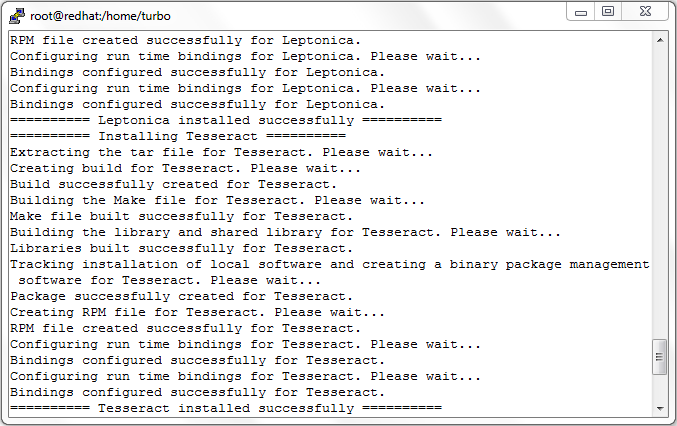
Task: Click the scrollbar down arrow
Action: pos(660,408)
